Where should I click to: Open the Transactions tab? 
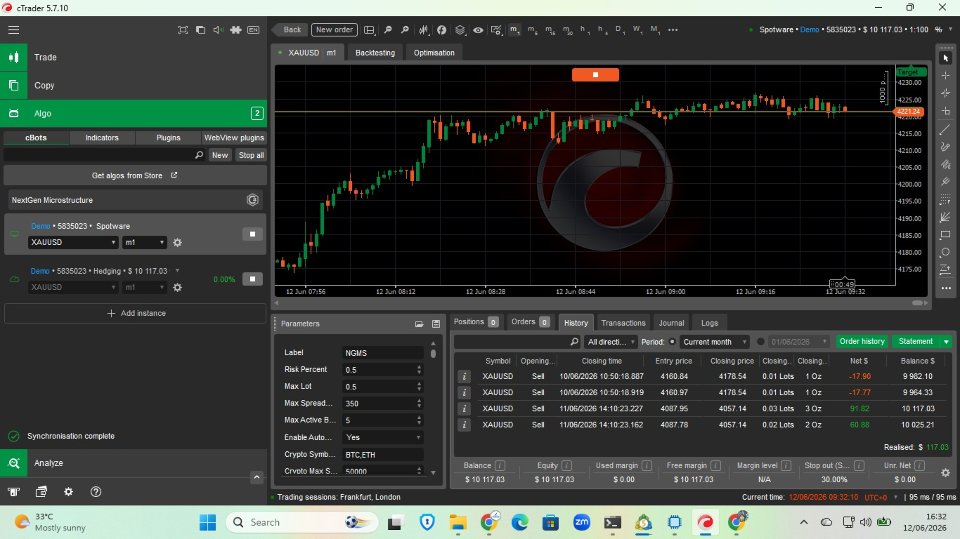click(623, 323)
